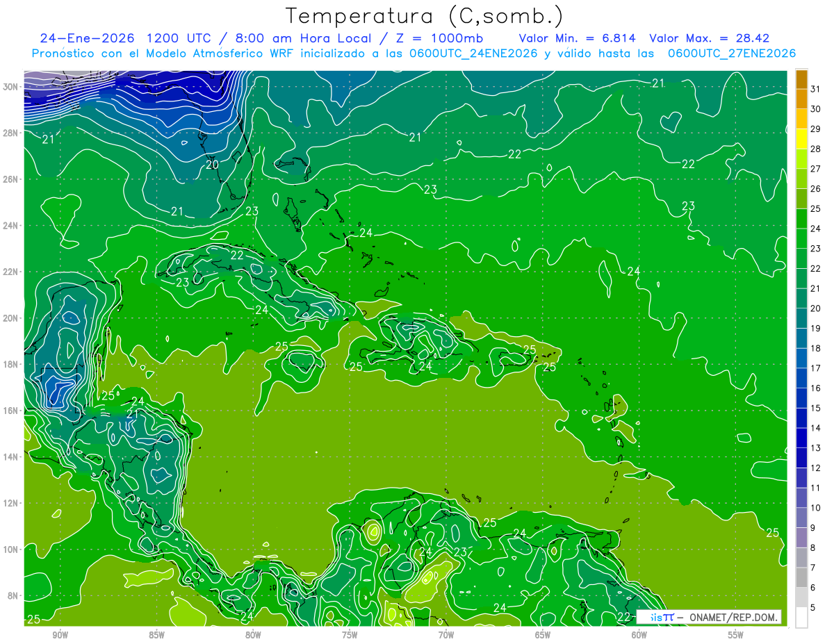
Task: Click the 10N latitude axis label
Action: (12, 549)
